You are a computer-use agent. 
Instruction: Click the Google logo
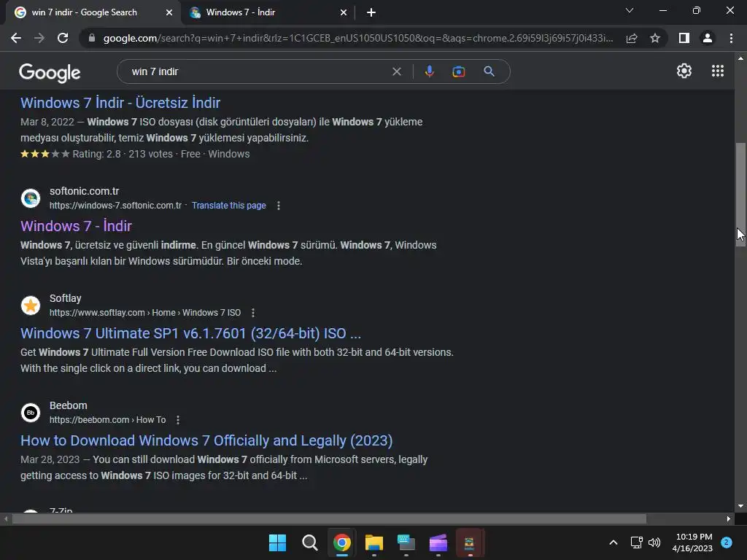[x=50, y=72]
